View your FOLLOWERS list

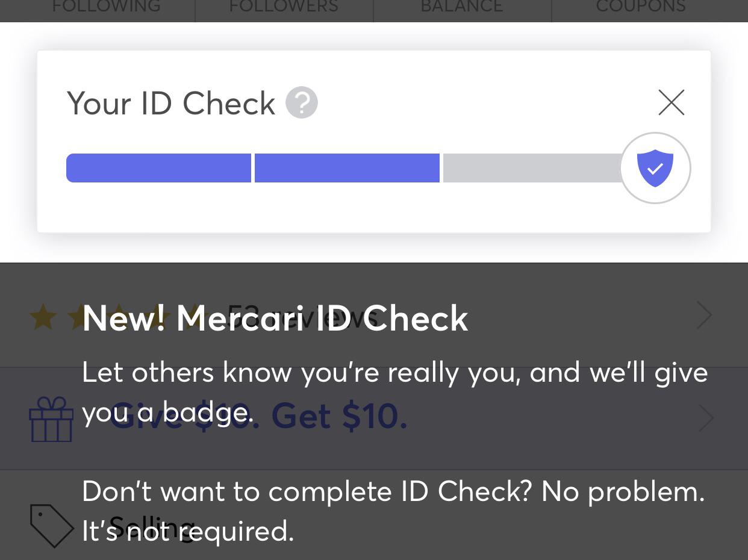tap(283, 7)
